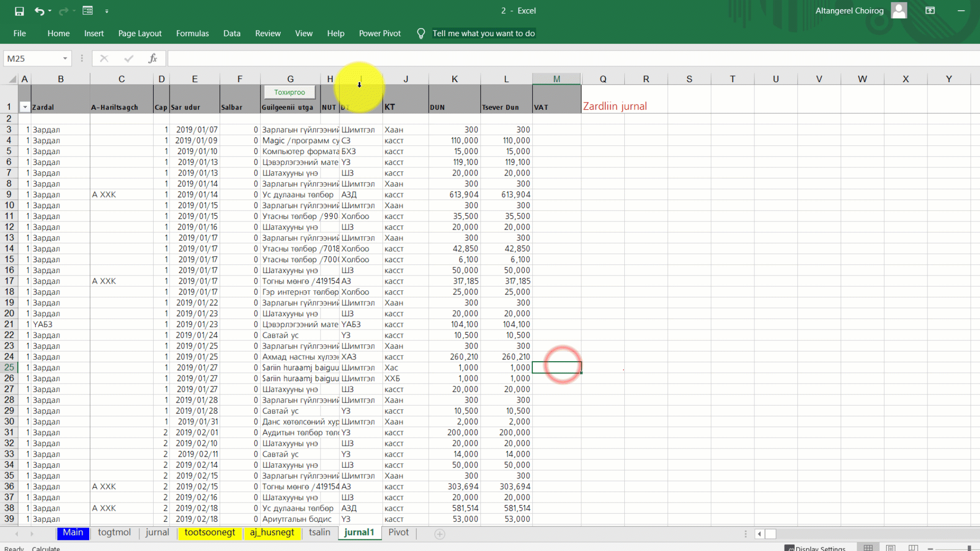Click the Select All corner triangle
The width and height of the screenshot is (980, 551).
click(12, 79)
